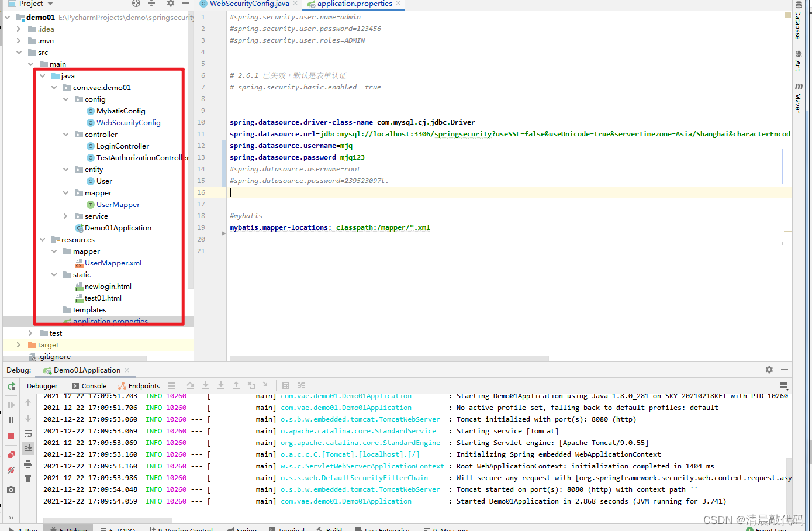This screenshot has width=812, height=531.
Task: Click the collapse all icon in Project panel
Action: (151, 4)
